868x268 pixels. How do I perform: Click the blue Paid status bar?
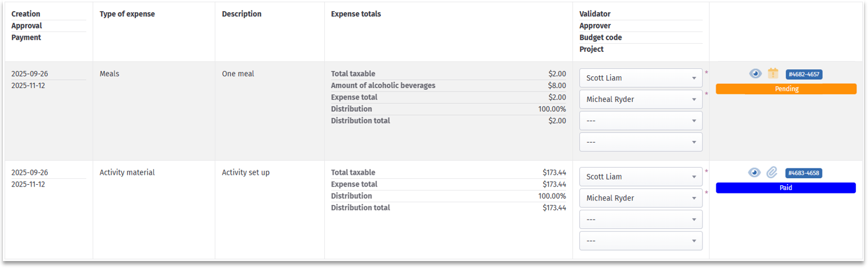point(786,188)
